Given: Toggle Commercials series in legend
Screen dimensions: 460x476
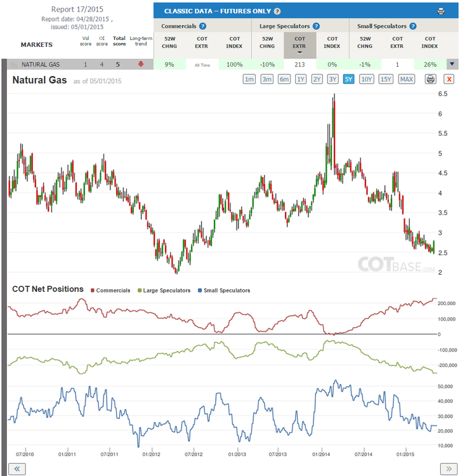Looking at the screenshot, I should coord(110,291).
